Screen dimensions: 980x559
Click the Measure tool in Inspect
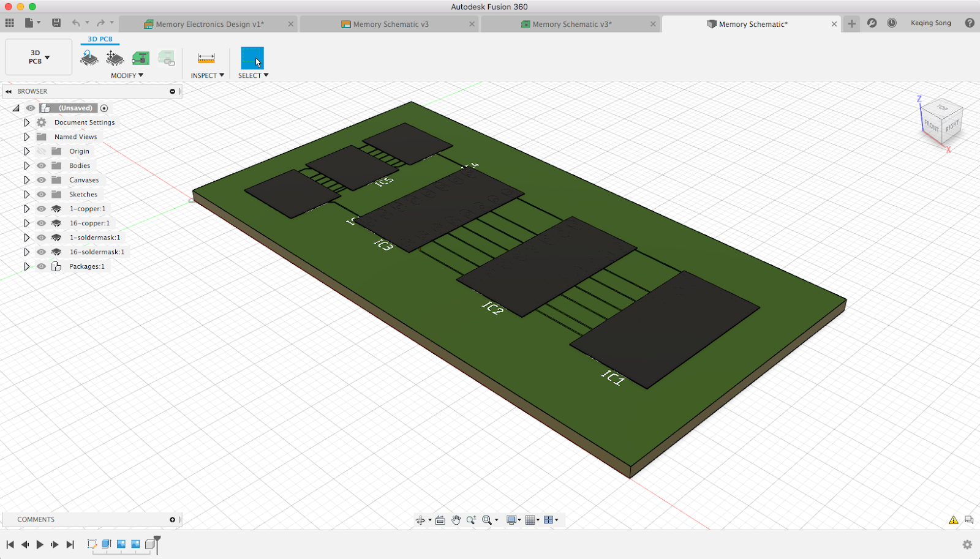point(206,58)
